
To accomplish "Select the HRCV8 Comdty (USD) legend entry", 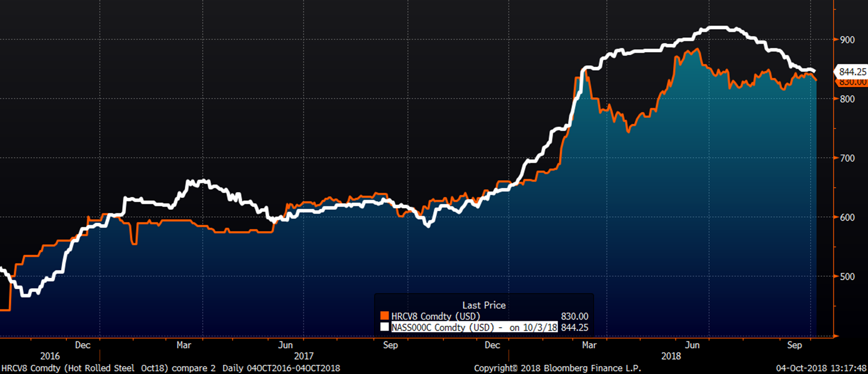I will click(x=435, y=316).
